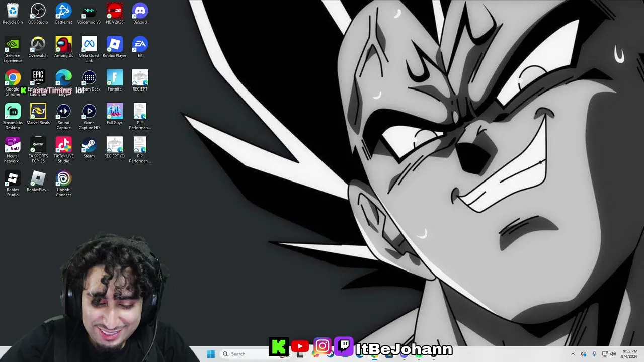Open the Discord desktop shortcut

coord(140,14)
